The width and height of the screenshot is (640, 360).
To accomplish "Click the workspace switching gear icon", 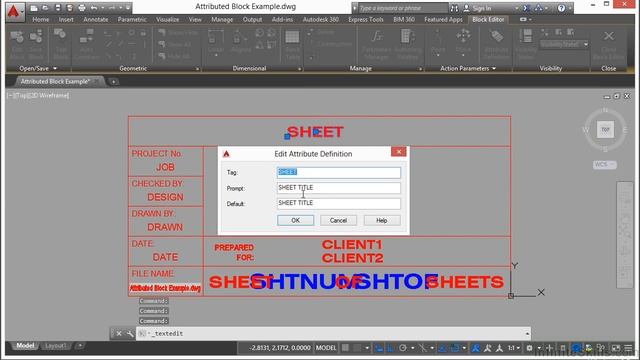I will click(x=529, y=348).
